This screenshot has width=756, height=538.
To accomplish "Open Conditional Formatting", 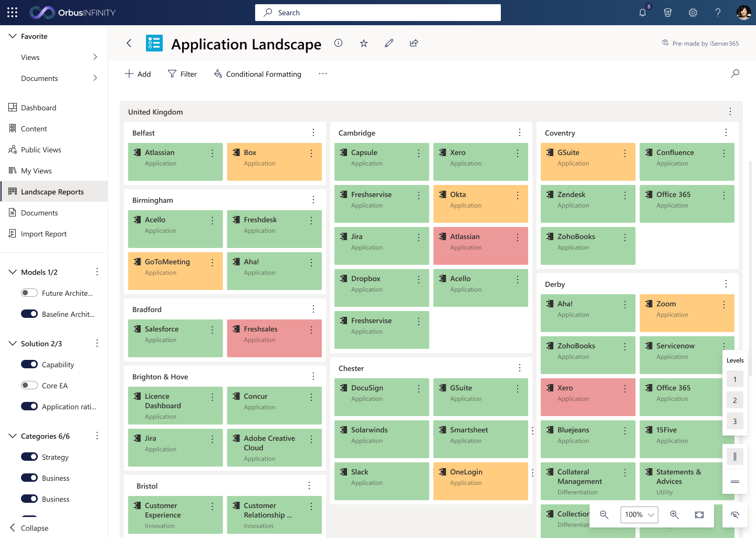I will pyautogui.click(x=257, y=74).
